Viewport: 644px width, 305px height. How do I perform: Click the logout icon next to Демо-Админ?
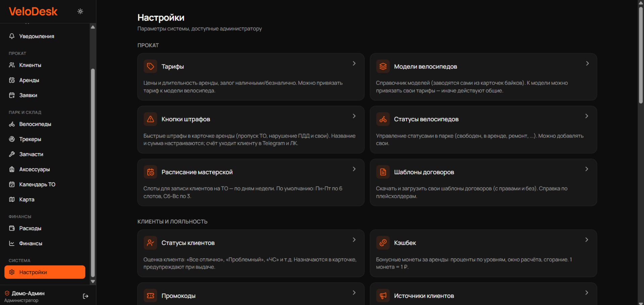pos(86,296)
